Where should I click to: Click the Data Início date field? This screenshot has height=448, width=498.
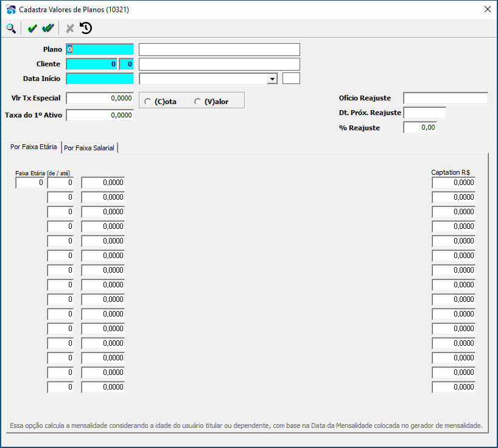coord(100,79)
